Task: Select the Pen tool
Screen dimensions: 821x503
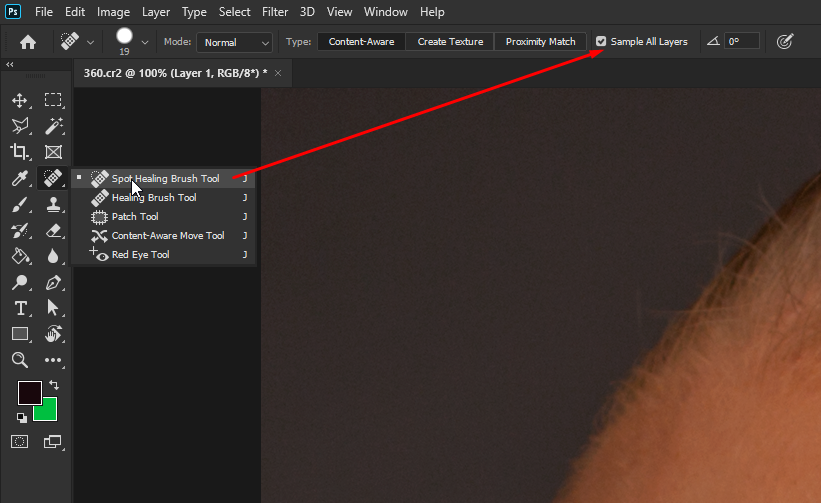Action: (53, 282)
